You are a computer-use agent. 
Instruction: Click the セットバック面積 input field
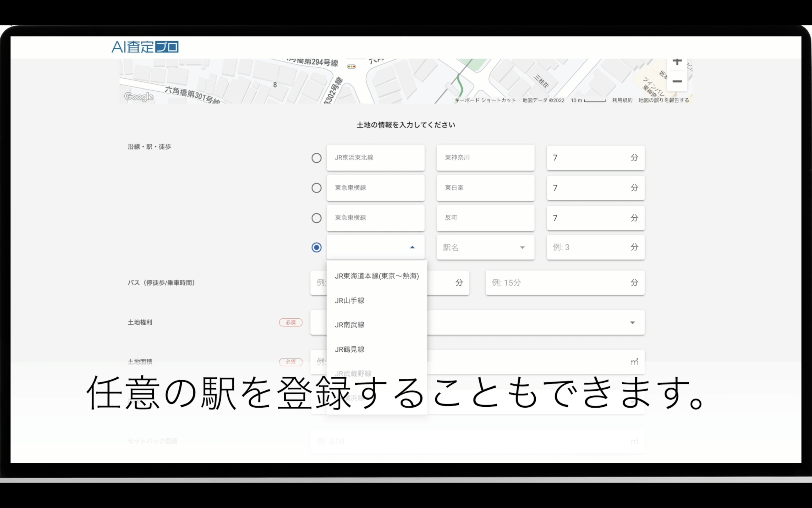coord(477,441)
